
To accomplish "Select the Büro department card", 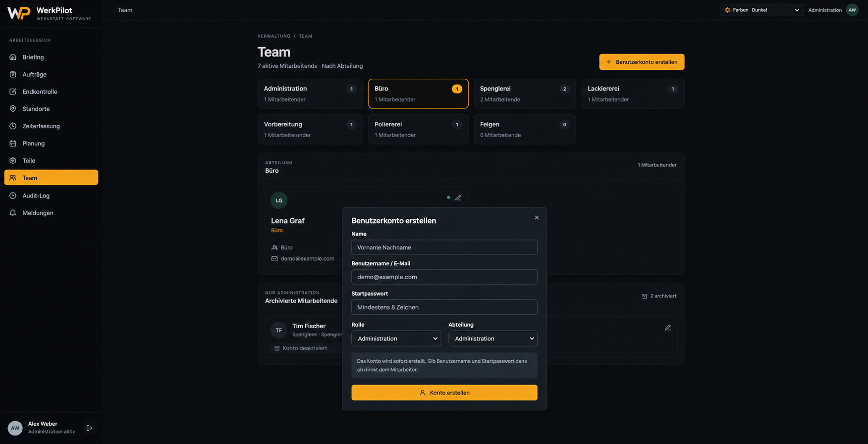I will (418, 94).
